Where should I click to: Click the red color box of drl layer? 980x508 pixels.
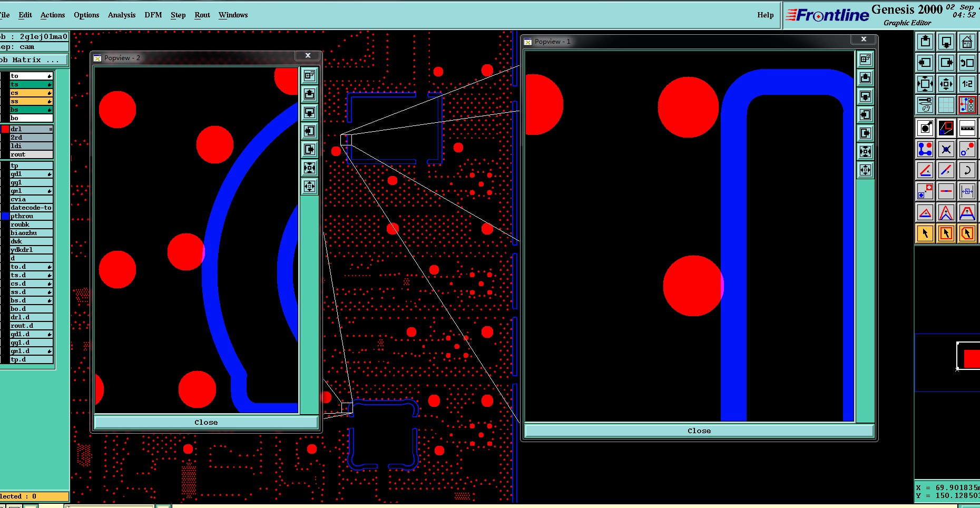click(5, 129)
